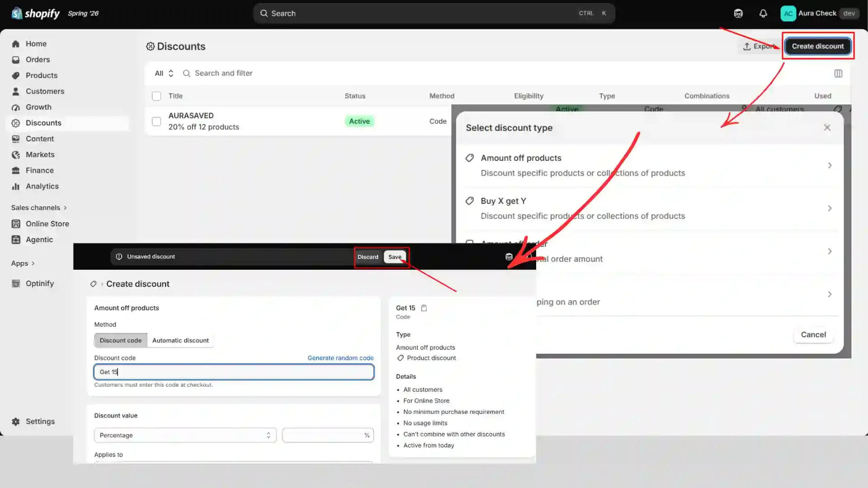Tick the select-all checkbox in header
This screenshot has height=488, width=868.
(x=156, y=96)
